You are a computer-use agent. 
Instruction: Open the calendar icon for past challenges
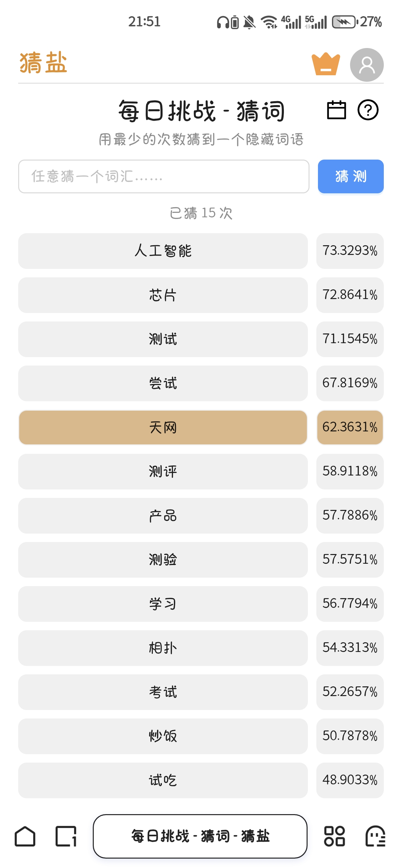(x=336, y=110)
